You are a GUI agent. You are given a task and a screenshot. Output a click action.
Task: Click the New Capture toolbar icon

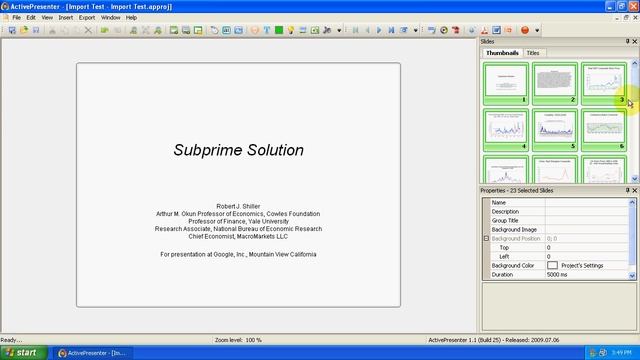[x=12, y=30]
